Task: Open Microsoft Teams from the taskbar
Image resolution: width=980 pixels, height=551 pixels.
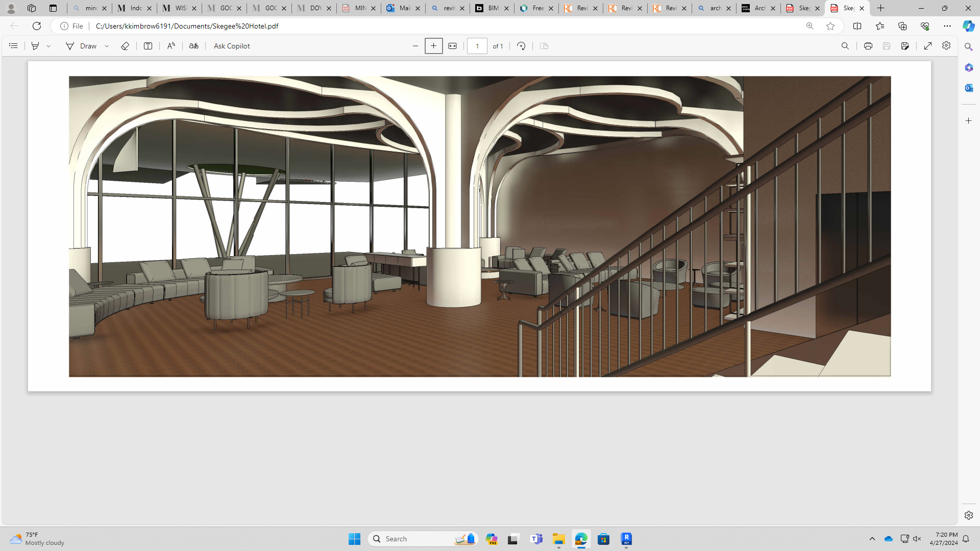Action: click(x=536, y=539)
